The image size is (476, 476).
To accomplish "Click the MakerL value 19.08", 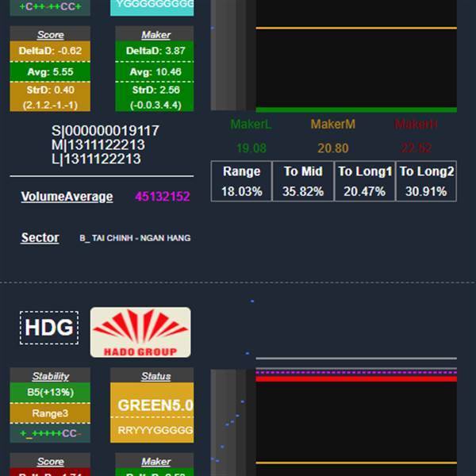I will tap(251, 148).
